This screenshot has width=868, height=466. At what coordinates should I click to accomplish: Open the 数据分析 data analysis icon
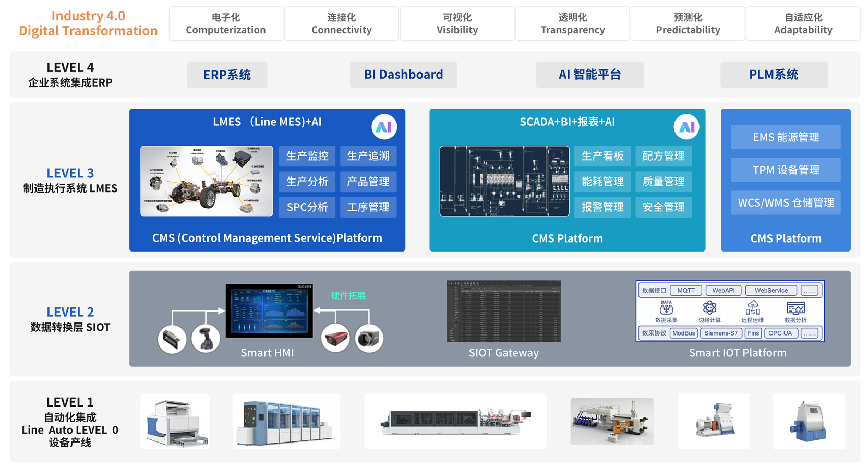(795, 308)
